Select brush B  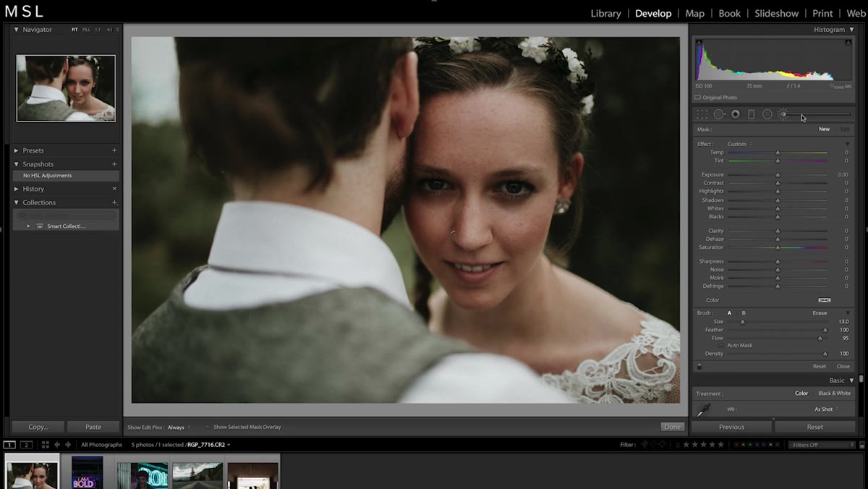[743, 313]
